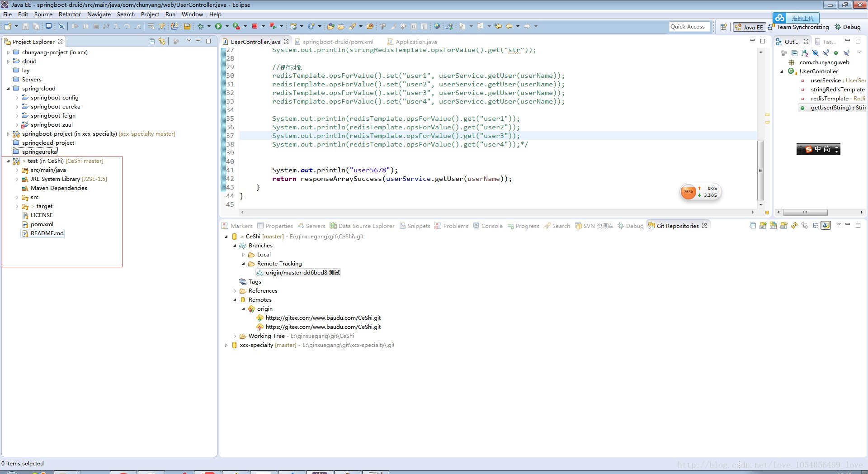Toggle Hide Fields in Outline view
Image resolution: width=868 pixels, height=474 pixels.
(815, 53)
